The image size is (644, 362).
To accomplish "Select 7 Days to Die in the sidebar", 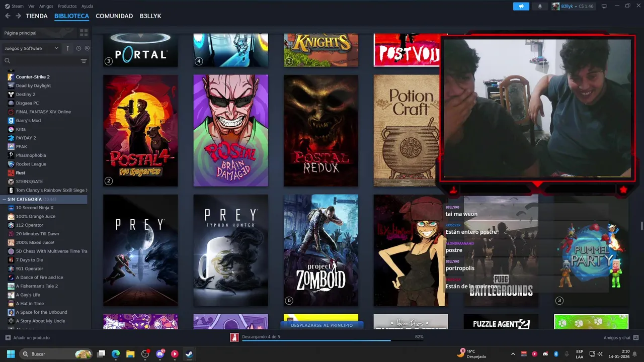I will (29, 260).
